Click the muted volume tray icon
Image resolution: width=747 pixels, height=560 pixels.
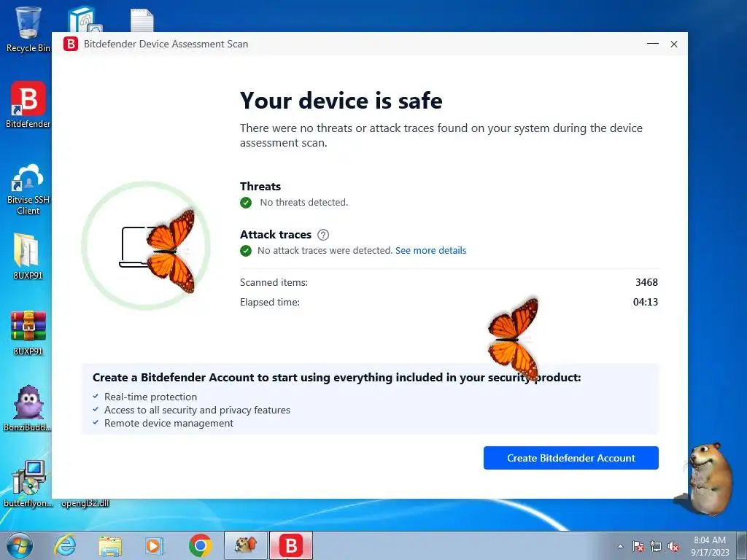[673, 546]
